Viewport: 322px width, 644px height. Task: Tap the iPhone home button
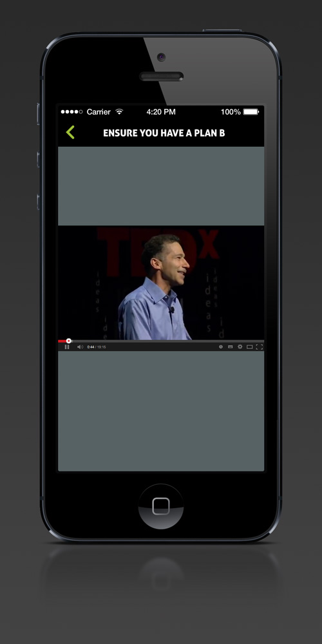(161, 506)
